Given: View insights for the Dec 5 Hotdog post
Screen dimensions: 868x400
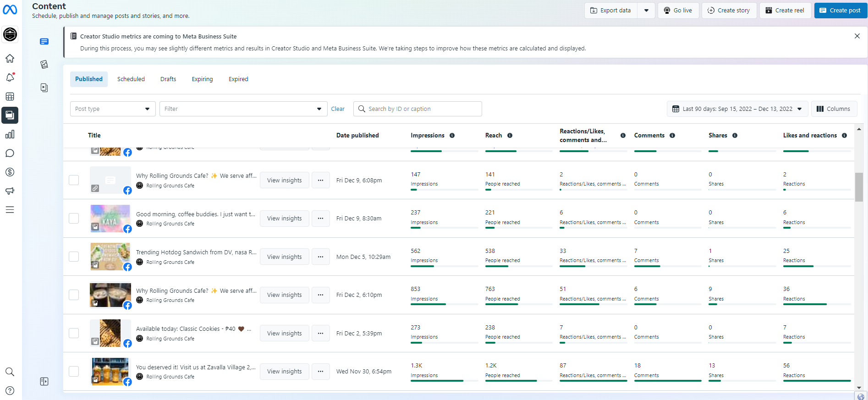Looking at the screenshot, I should 284,257.
